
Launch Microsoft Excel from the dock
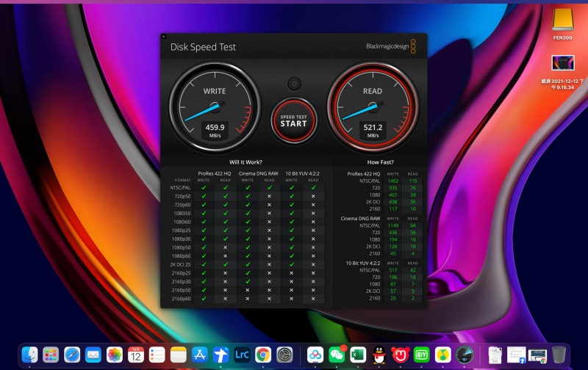[358, 355]
